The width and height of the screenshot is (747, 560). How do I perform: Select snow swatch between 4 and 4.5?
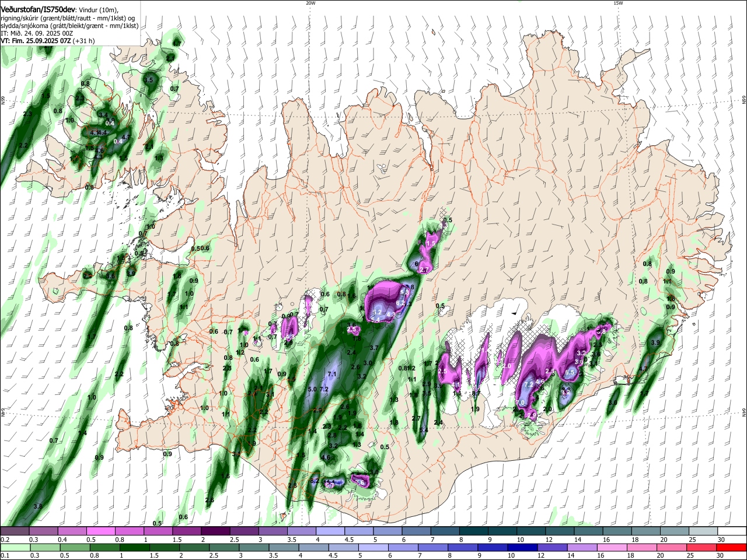(x=330, y=531)
